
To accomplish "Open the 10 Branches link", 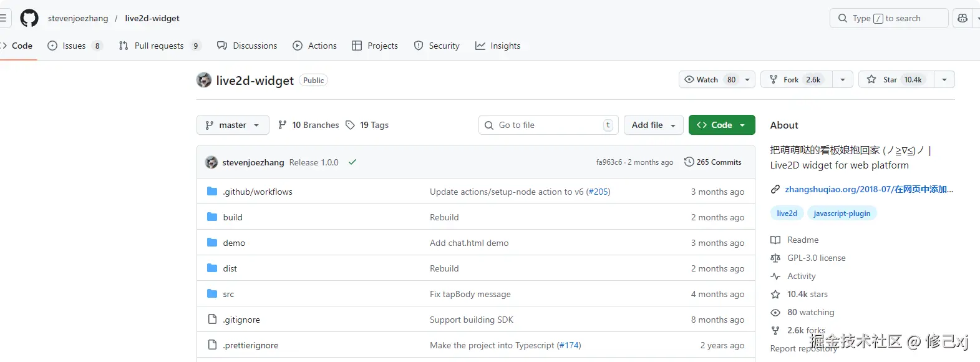I will point(309,125).
